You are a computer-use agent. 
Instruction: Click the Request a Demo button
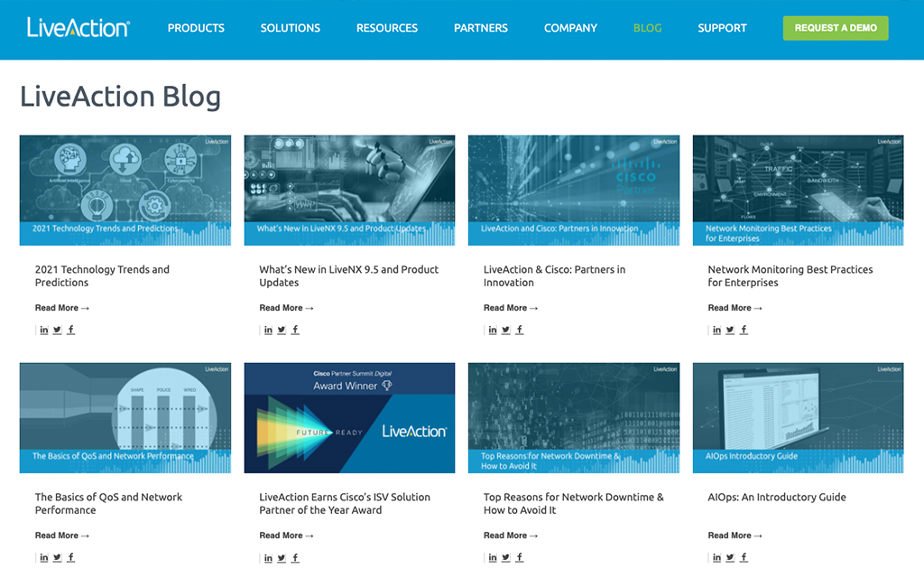point(835,28)
